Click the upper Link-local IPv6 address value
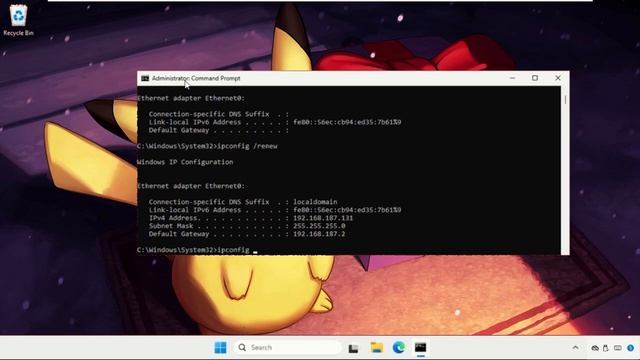 (347, 122)
